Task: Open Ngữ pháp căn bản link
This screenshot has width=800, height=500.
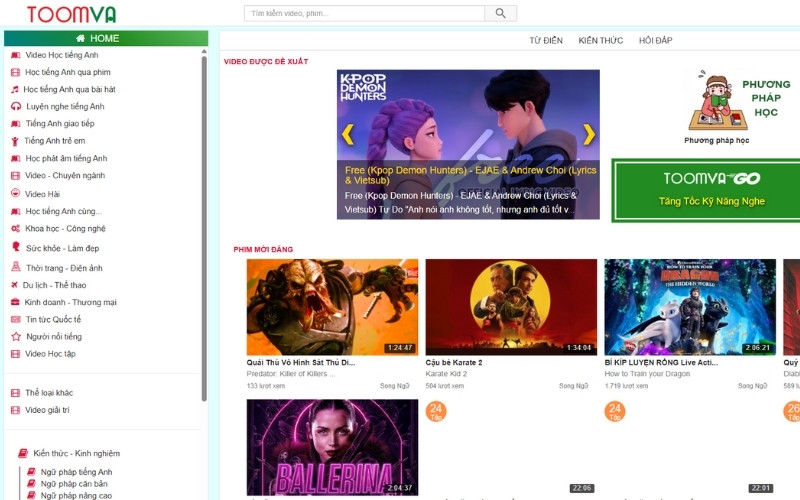Action: (x=74, y=484)
